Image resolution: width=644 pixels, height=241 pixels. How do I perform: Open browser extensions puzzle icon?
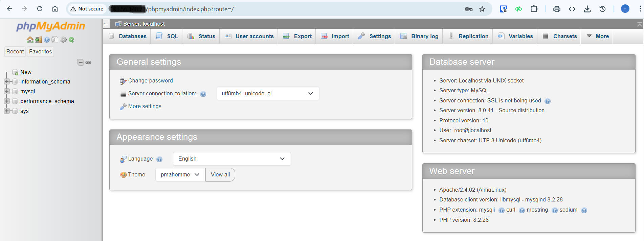click(534, 9)
